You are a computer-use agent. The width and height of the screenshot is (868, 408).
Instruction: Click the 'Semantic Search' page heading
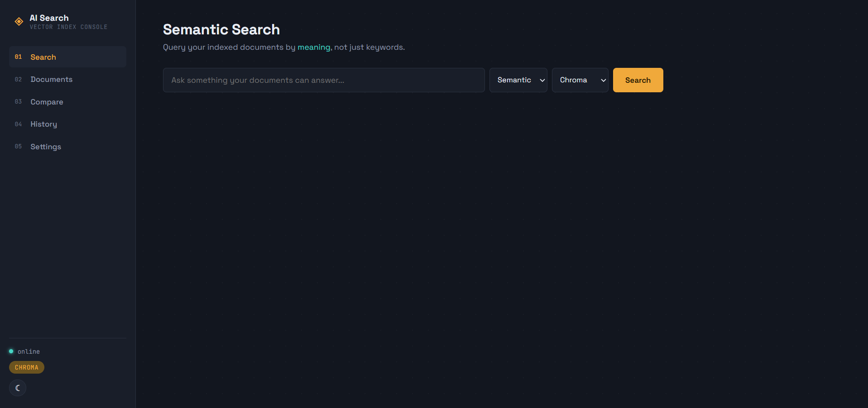pyautogui.click(x=221, y=29)
